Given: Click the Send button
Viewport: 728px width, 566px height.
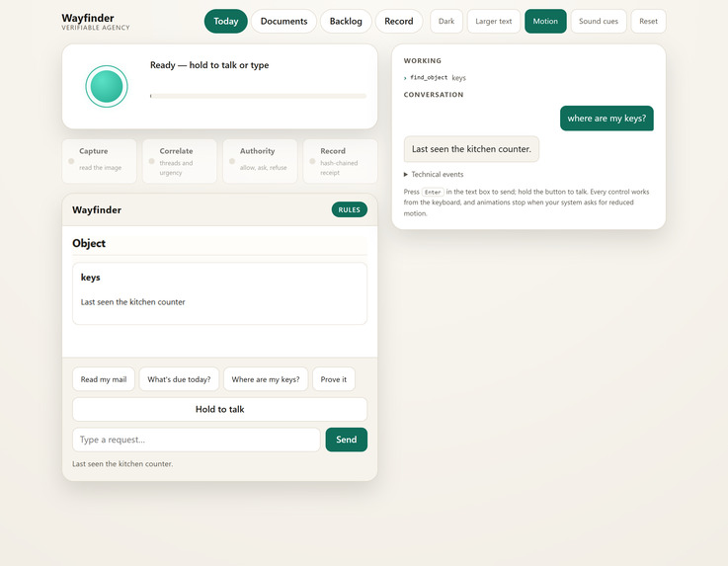Looking at the screenshot, I should click(x=347, y=440).
